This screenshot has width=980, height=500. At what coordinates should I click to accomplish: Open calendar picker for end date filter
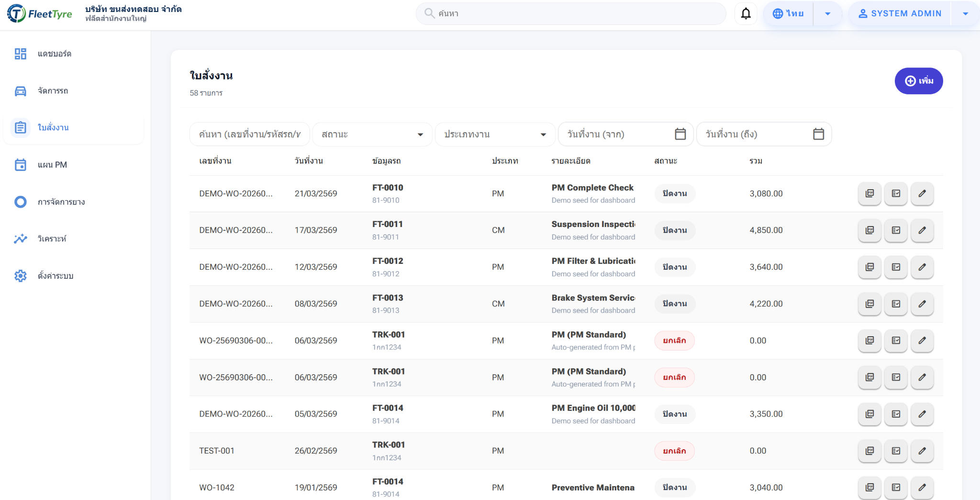pyautogui.click(x=818, y=134)
